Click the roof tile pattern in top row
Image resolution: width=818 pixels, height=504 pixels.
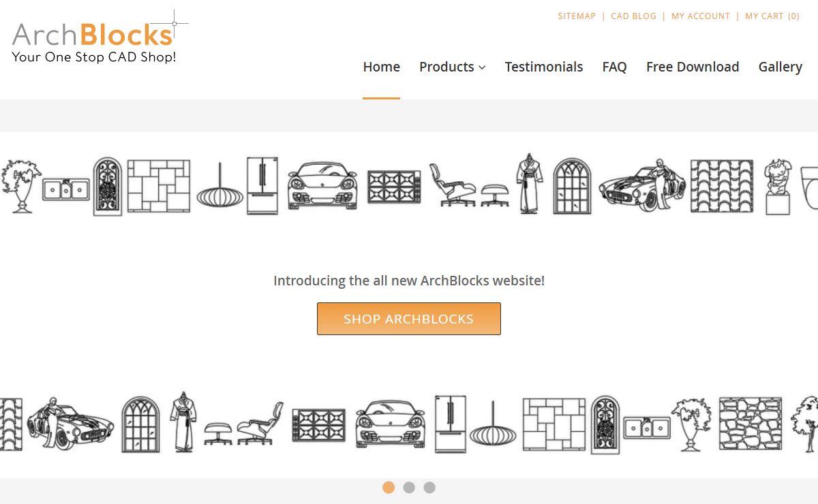(x=722, y=186)
